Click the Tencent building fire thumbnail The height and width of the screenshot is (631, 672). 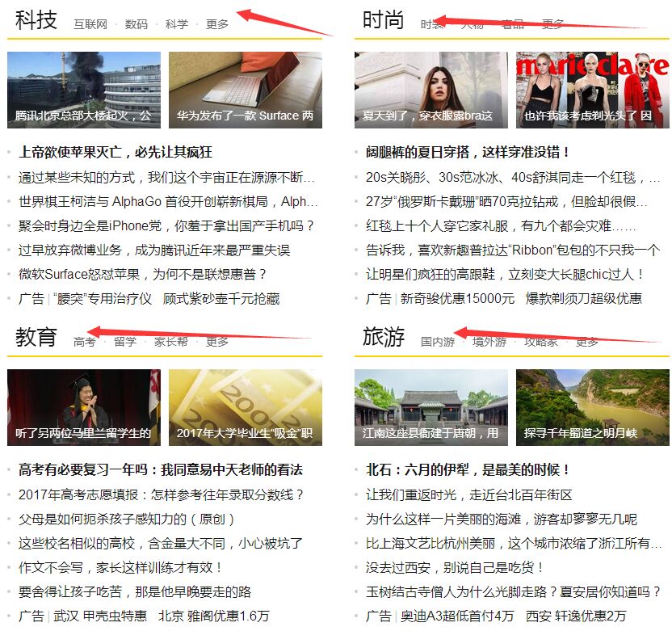pyautogui.click(x=83, y=86)
